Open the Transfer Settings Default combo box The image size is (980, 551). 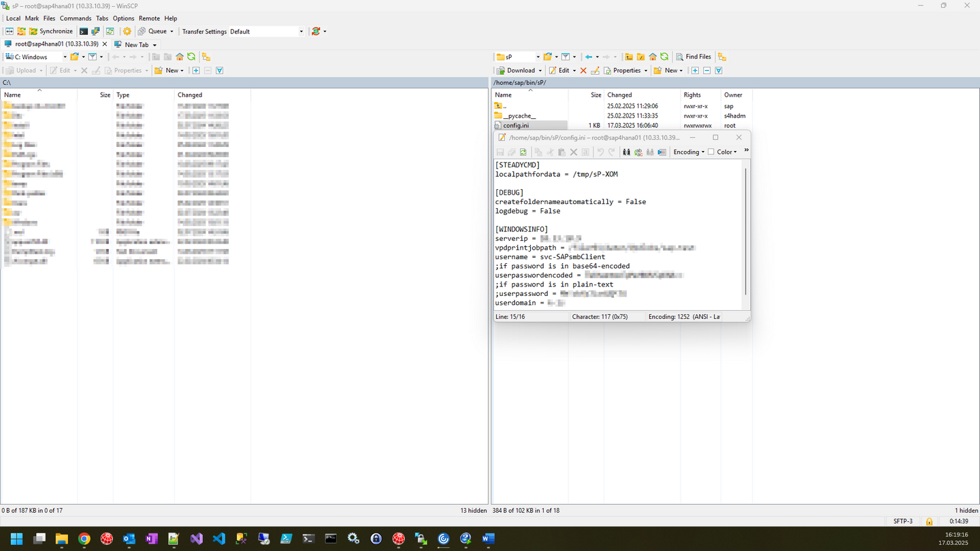pos(267,31)
